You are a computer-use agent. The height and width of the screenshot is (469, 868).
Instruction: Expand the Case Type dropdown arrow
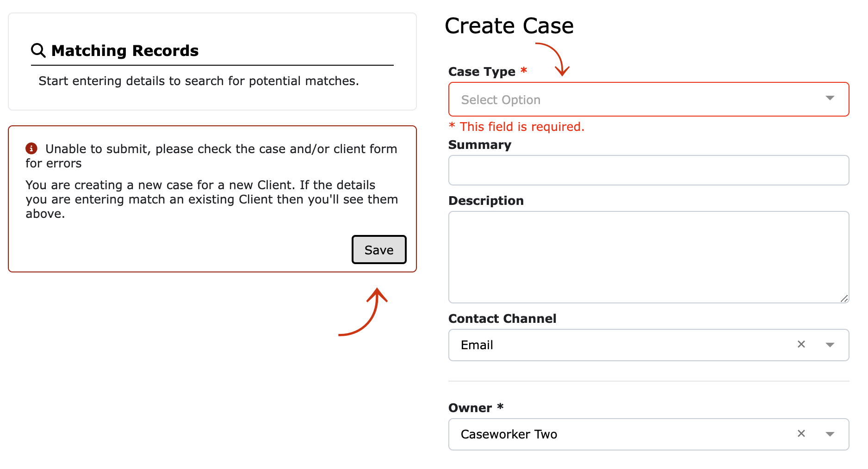click(x=830, y=98)
